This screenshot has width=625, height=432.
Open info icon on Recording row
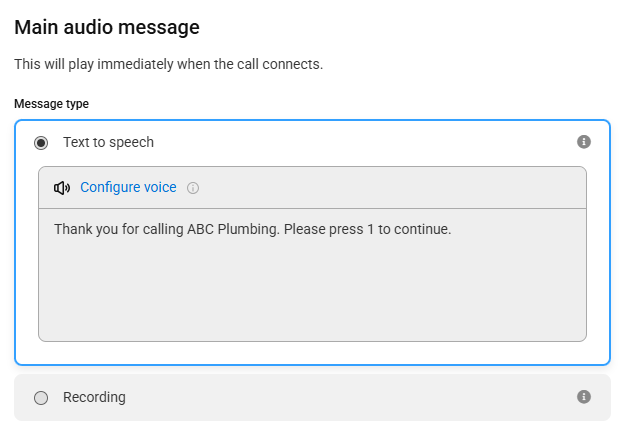tap(584, 397)
